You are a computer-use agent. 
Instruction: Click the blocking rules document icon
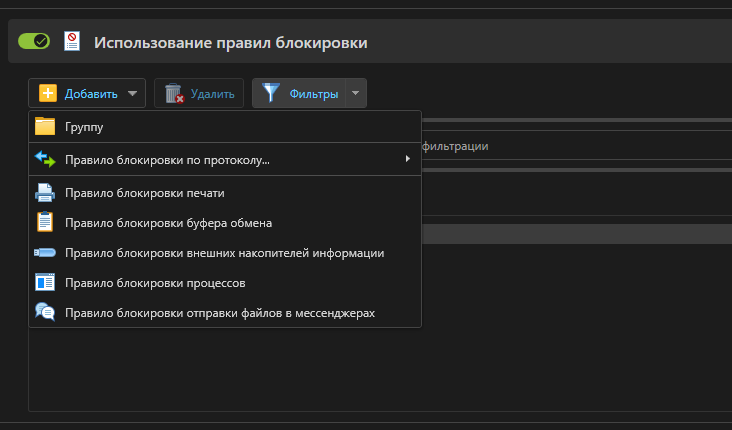click(72, 41)
